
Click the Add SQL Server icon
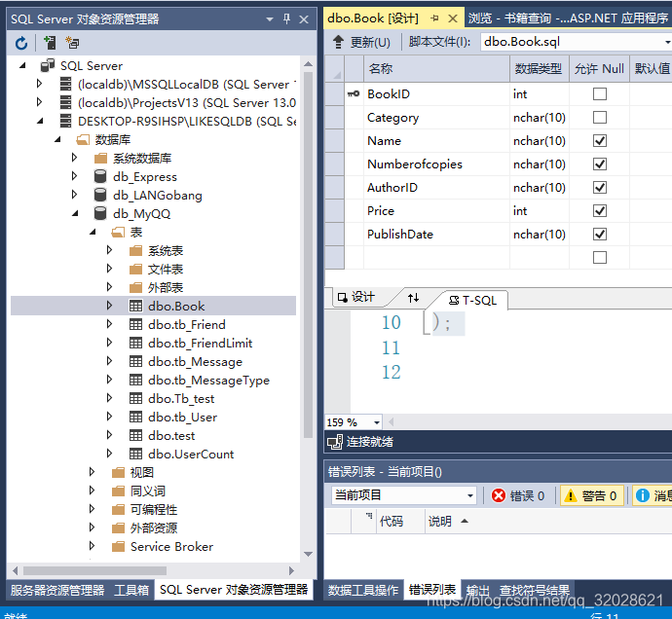[x=50, y=43]
